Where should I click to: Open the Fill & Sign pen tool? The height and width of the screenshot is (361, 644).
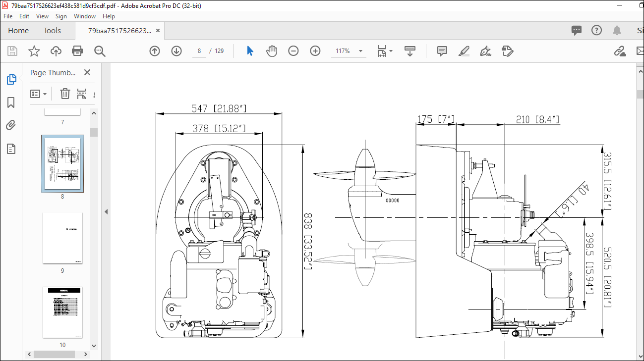pos(486,51)
